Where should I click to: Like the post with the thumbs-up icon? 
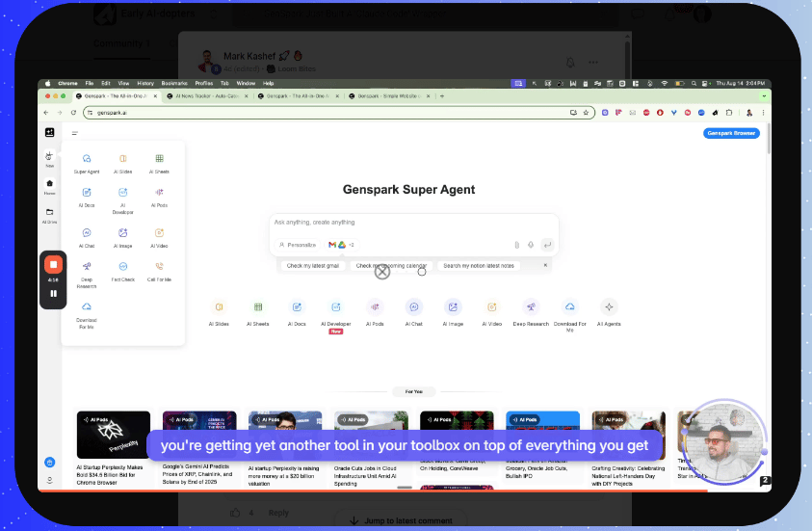[x=235, y=513]
